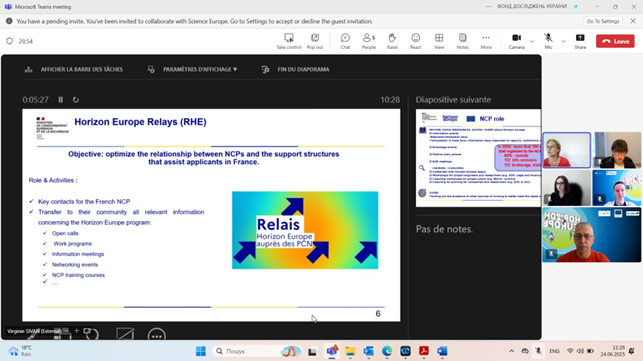Open the title bar more options ellipsis
The width and height of the screenshot is (643, 361).
[x=488, y=7]
